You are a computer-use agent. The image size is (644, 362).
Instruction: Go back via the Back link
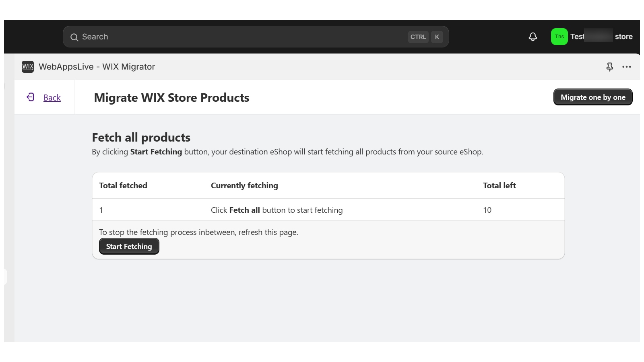(x=52, y=98)
